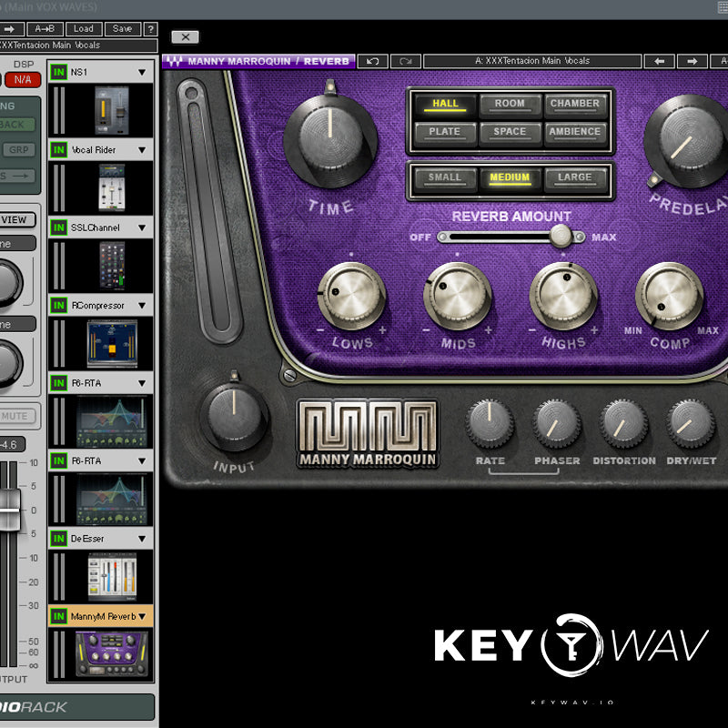This screenshot has width=728, height=728.
Task: Select the ROOM reverb type
Action: 510,104
